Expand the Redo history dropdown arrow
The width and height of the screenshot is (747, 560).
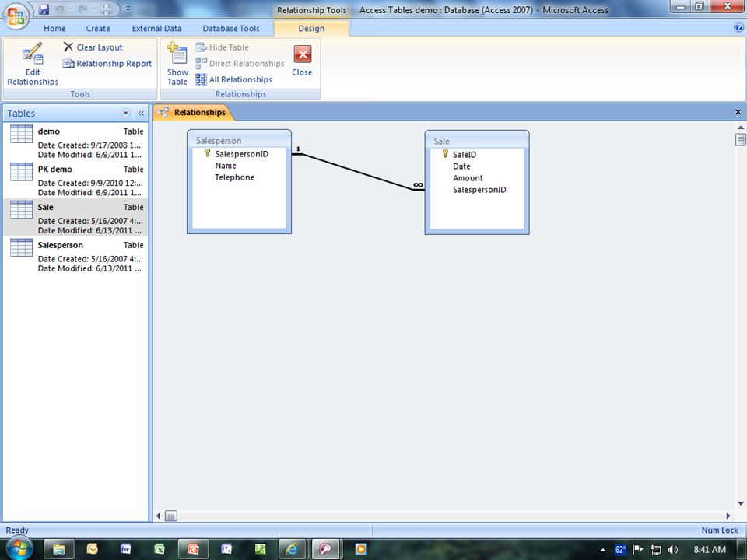click(93, 9)
